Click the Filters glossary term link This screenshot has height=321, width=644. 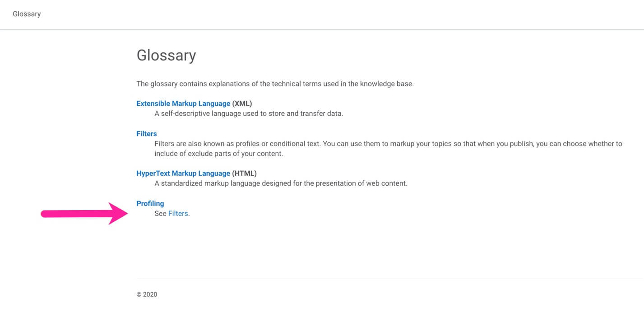coord(146,133)
